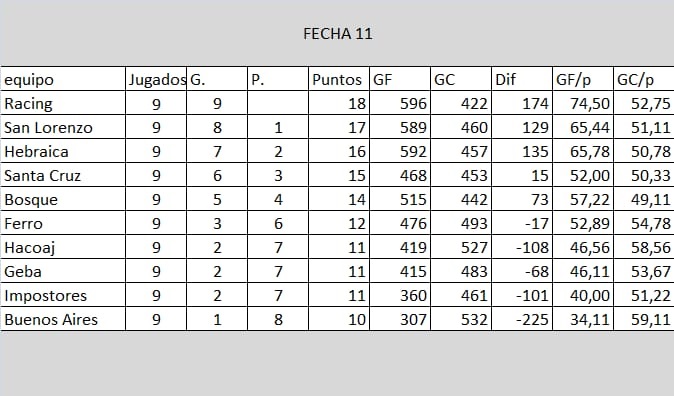Click Buenos Aires' -225 difference cell

point(522,319)
